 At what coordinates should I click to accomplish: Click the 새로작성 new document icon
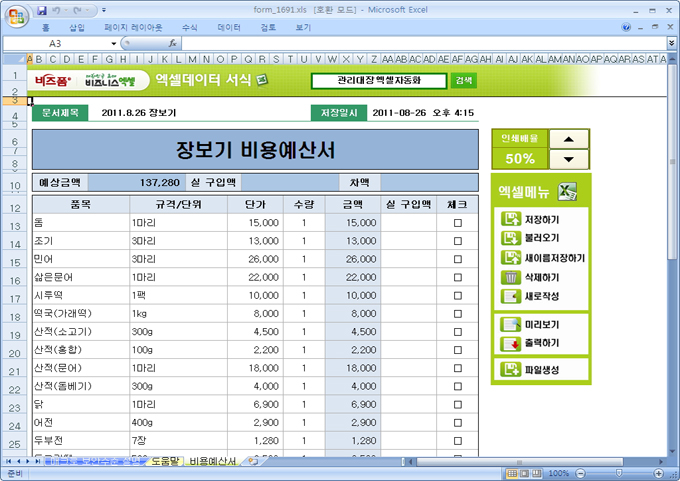511,296
